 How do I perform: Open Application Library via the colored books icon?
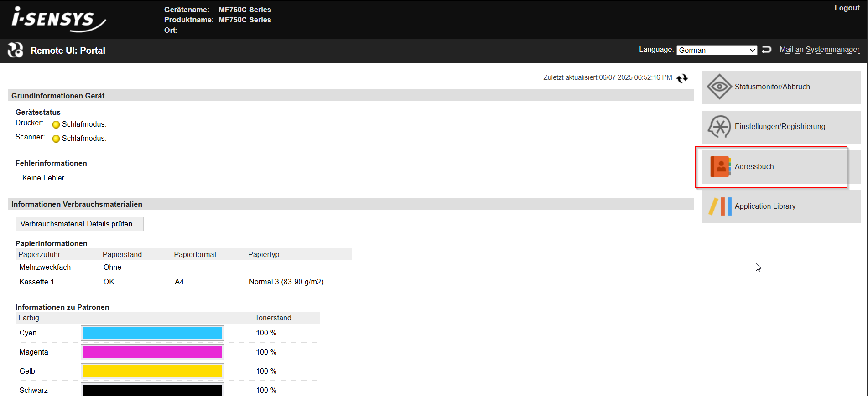coord(720,206)
